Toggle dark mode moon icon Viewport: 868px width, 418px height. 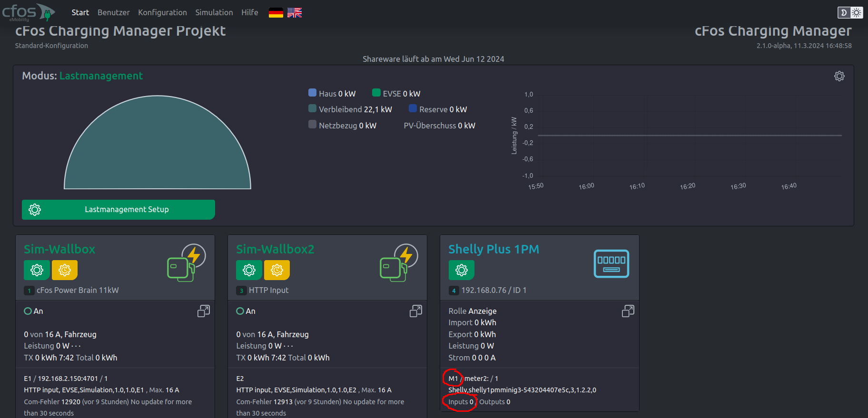coord(844,13)
